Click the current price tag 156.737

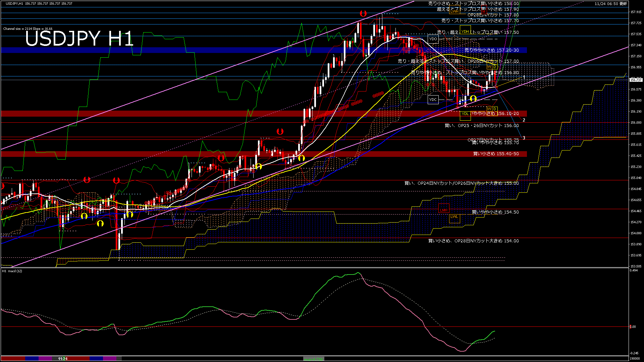tap(636, 80)
